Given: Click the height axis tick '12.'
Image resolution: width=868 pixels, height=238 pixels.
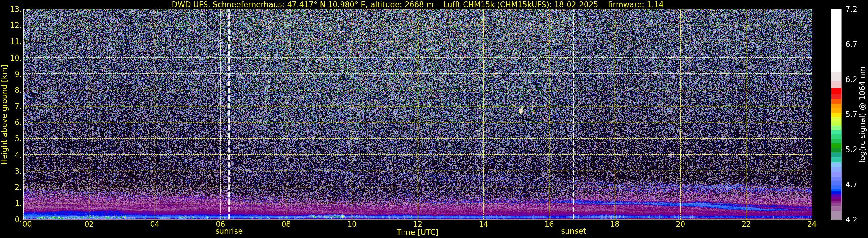Looking at the screenshot, I should (x=16, y=26).
